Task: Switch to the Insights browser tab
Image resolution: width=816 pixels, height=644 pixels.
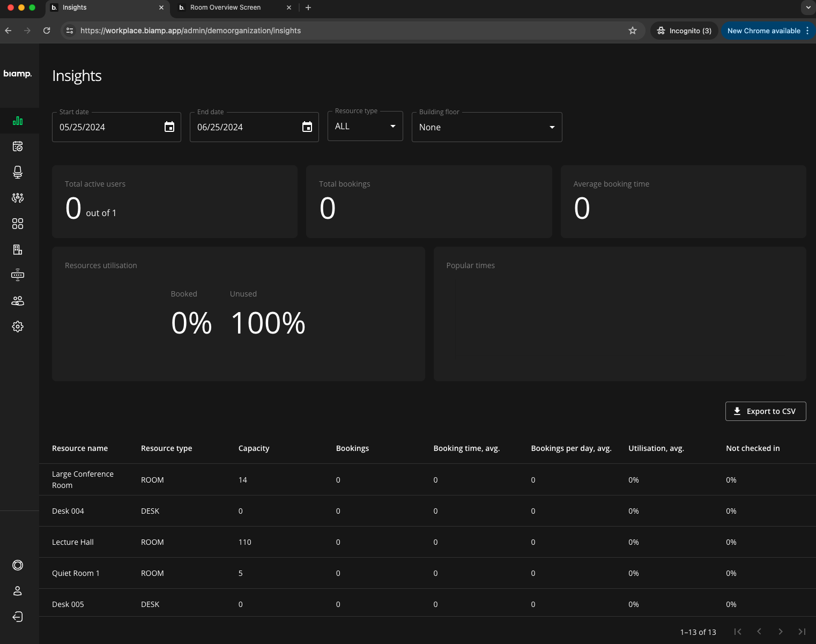Action: 108,8
